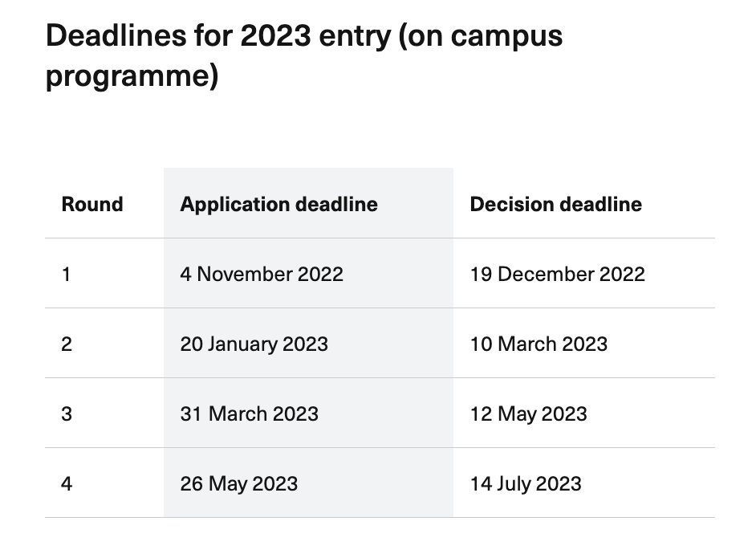Viewport: 756px width, 554px height.
Task: Click the 10 March 2023 decision date
Action: (x=539, y=344)
